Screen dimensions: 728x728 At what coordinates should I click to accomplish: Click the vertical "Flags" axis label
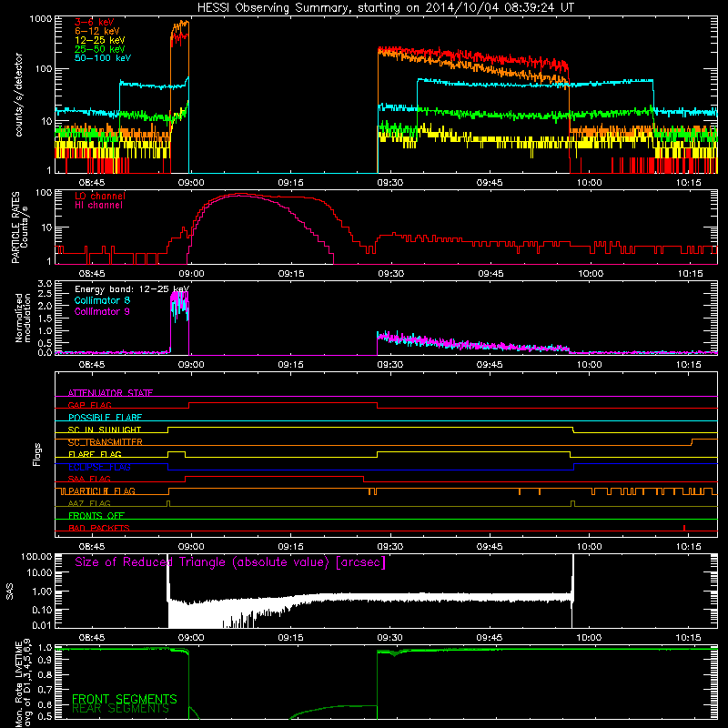pyautogui.click(x=37, y=454)
